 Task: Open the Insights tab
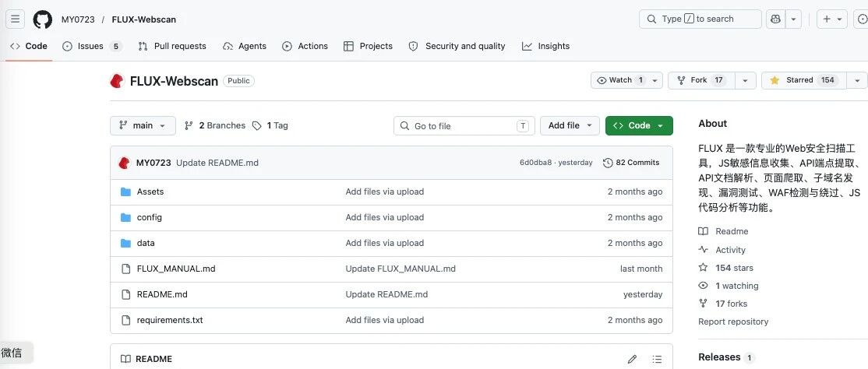coord(546,46)
